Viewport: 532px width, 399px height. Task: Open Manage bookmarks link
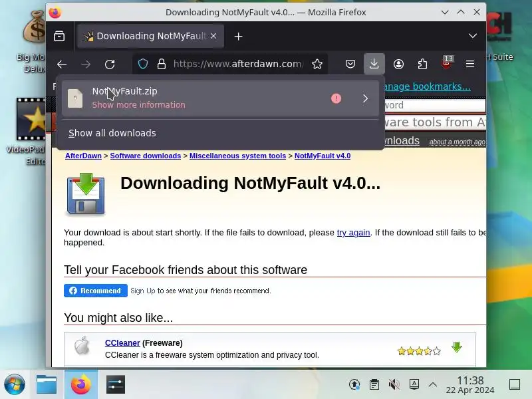[427, 86]
